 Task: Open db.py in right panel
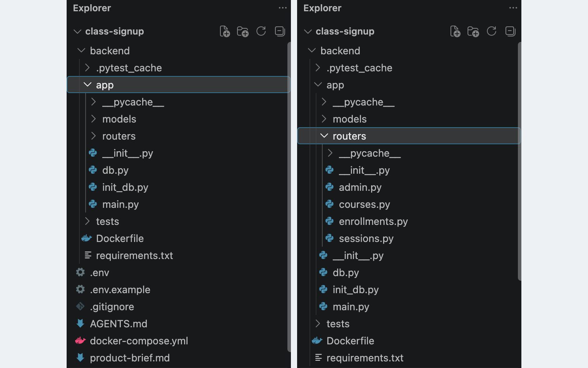pos(346,273)
